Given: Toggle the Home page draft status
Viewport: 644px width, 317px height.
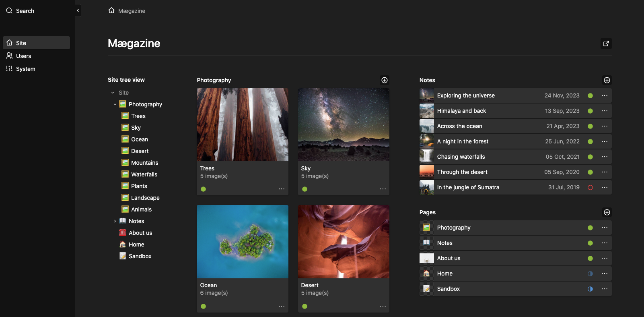Looking at the screenshot, I should (590, 273).
